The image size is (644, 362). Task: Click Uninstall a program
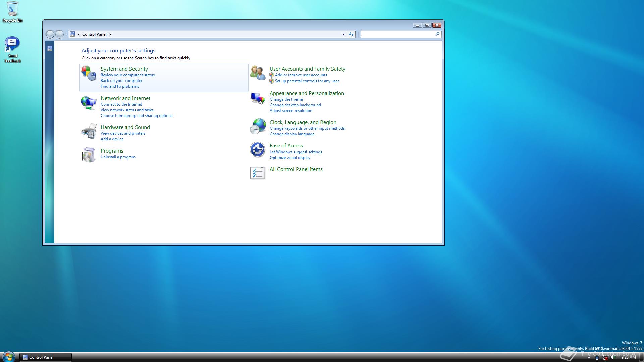[118, 157]
